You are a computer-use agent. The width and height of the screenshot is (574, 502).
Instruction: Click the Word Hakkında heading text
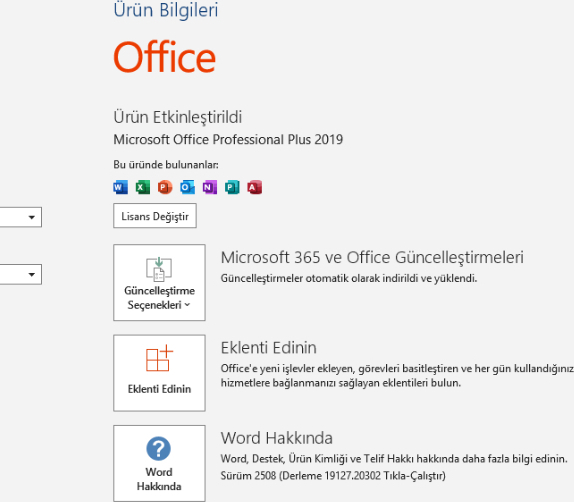point(277,438)
